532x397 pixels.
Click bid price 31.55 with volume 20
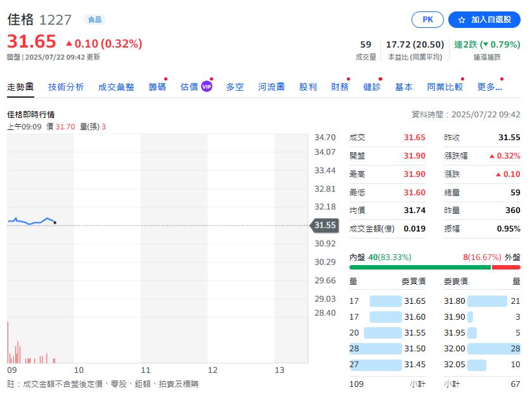point(387,333)
